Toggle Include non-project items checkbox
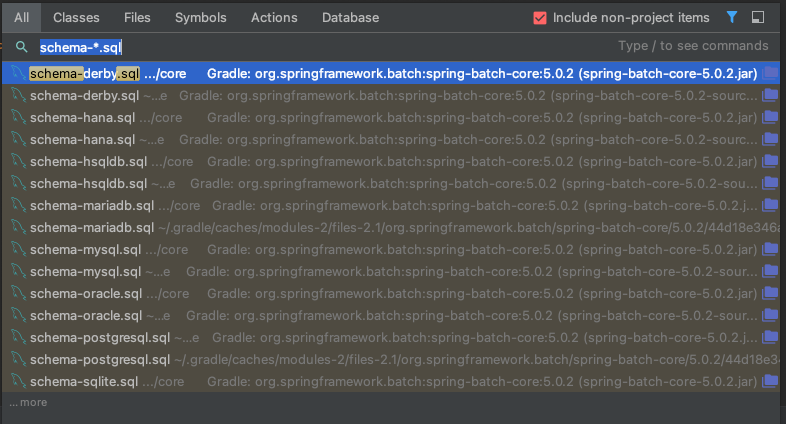This screenshot has height=424, width=786. [540, 18]
